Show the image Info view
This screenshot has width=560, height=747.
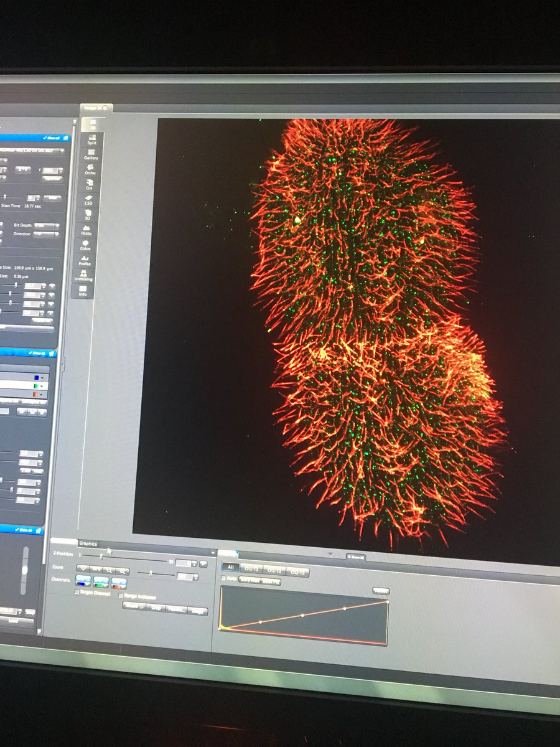click(x=83, y=291)
